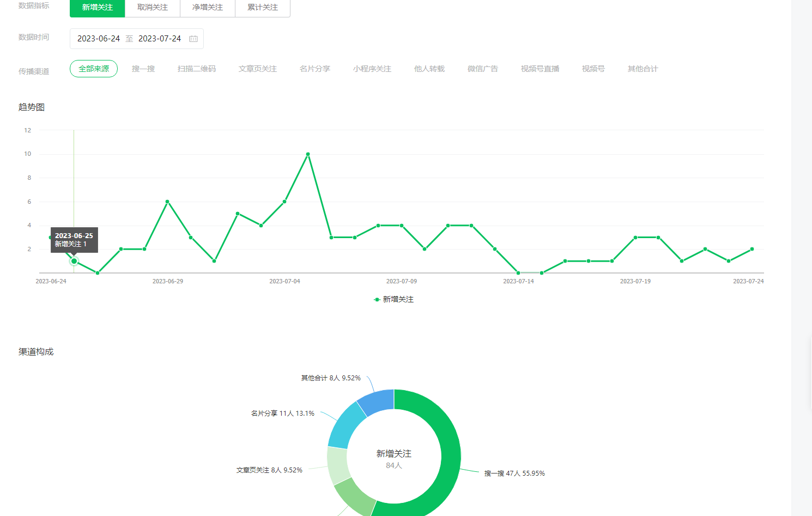
Task: Select the 视频号直播 channel filter
Action: coord(540,69)
